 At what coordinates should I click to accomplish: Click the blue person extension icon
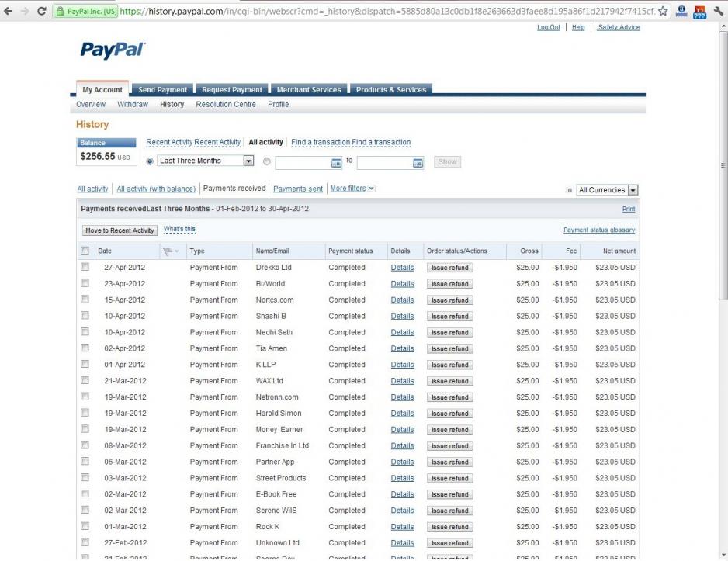coord(681,11)
